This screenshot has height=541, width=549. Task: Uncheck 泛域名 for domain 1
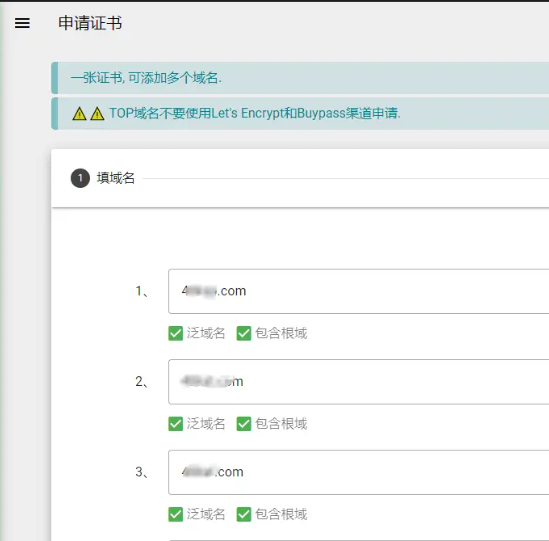click(x=175, y=333)
